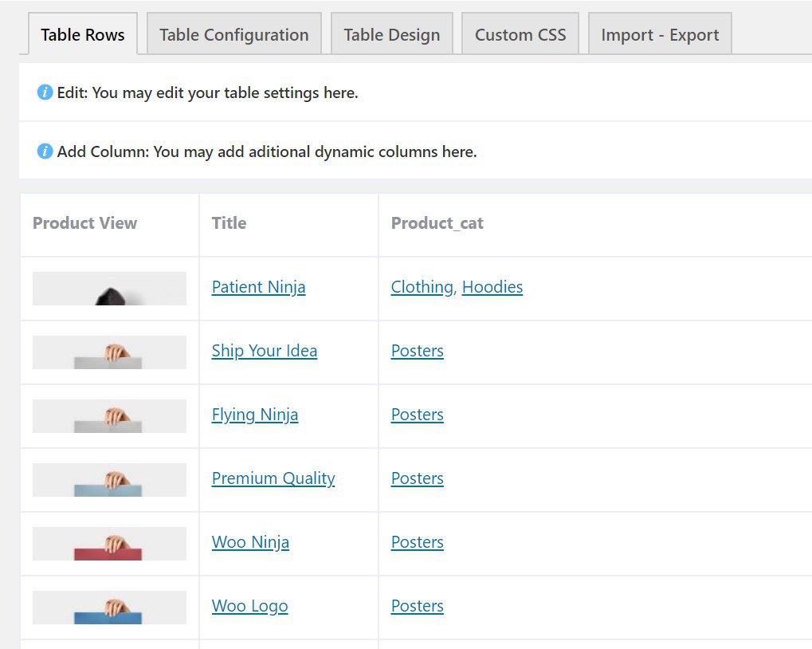Go to the Custom CSS tab
This screenshot has height=649, width=812.
point(520,35)
